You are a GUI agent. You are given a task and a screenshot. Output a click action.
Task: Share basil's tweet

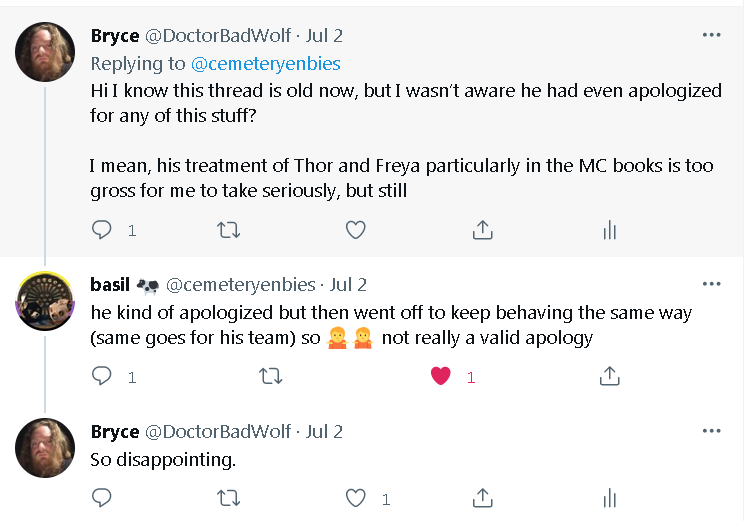(609, 376)
